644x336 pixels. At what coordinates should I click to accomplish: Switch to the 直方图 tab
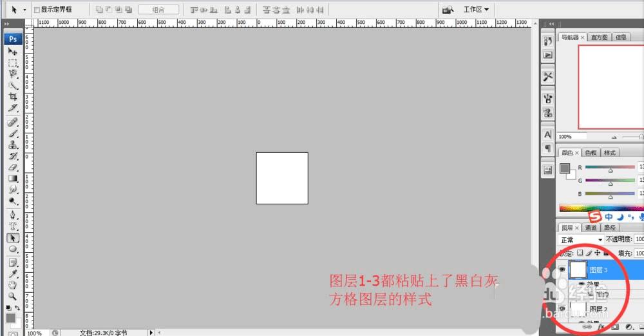click(x=599, y=37)
